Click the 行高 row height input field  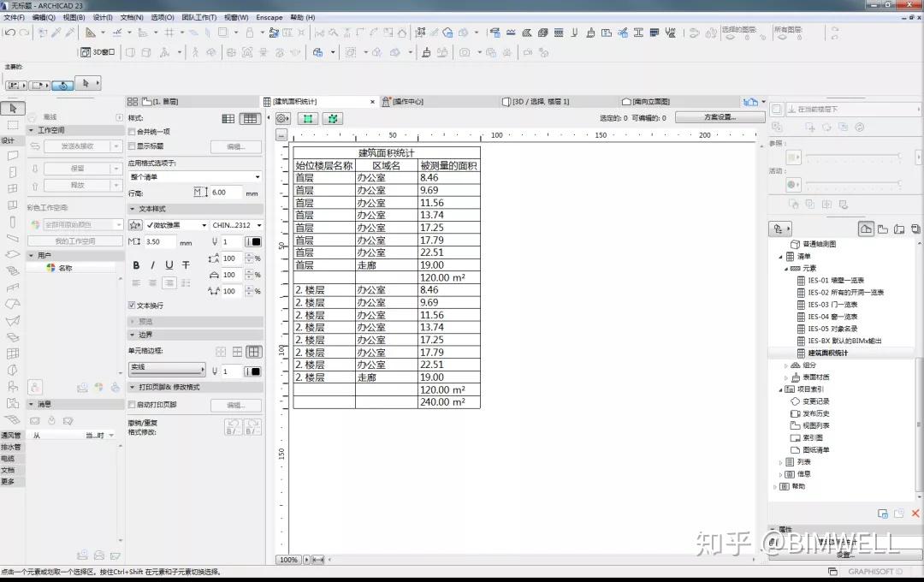pyautogui.click(x=226, y=193)
